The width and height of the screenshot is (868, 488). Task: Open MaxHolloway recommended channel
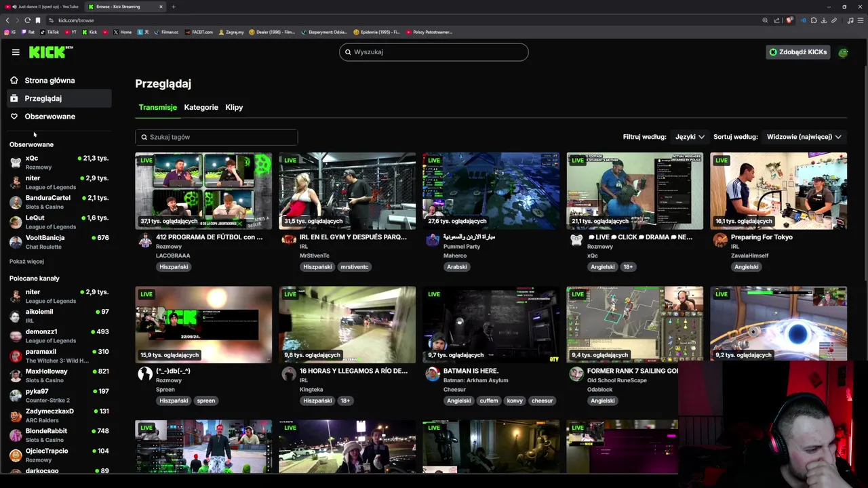tap(59, 375)
